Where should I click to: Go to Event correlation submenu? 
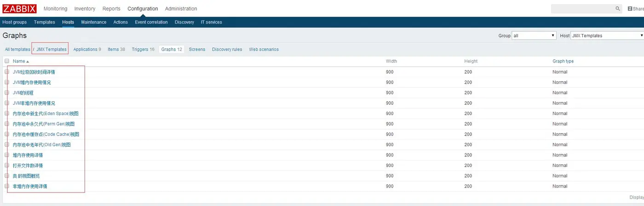click(151, 22)
